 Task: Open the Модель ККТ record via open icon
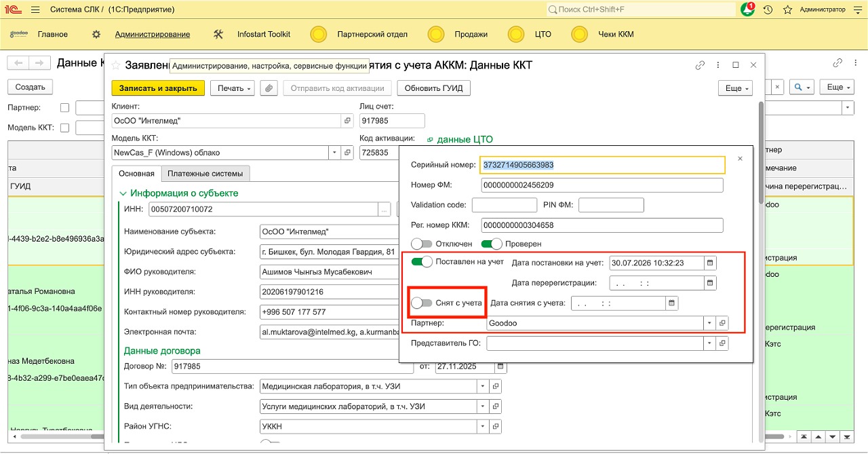347,153
